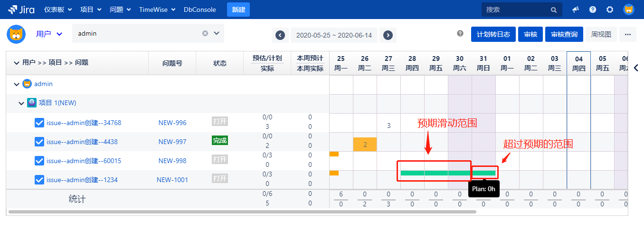Open the help question mark menu

coord(593,10)
